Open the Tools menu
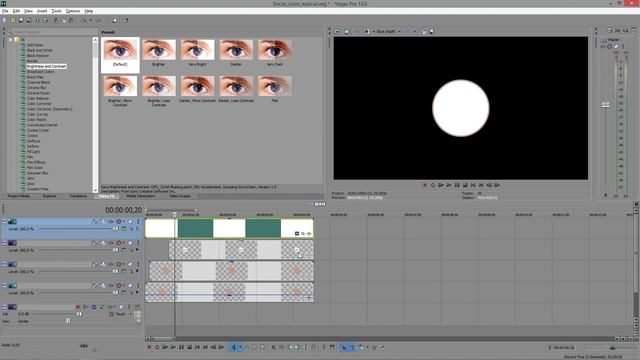This screenshot has height=360, width=640. (56, 11)
